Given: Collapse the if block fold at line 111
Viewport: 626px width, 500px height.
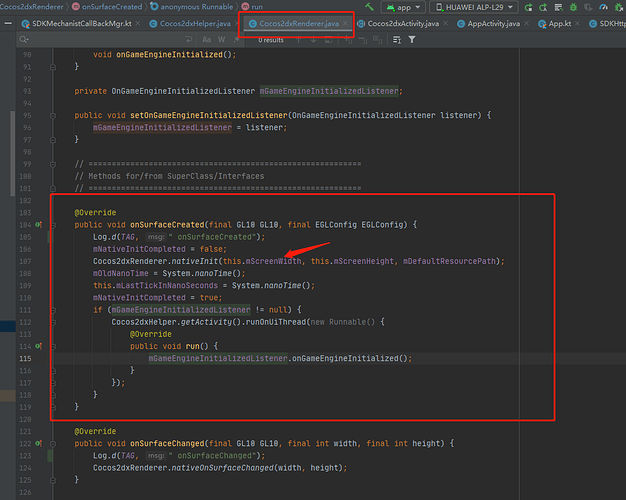Looking at the screenshot, I should (x=53, y=310).
